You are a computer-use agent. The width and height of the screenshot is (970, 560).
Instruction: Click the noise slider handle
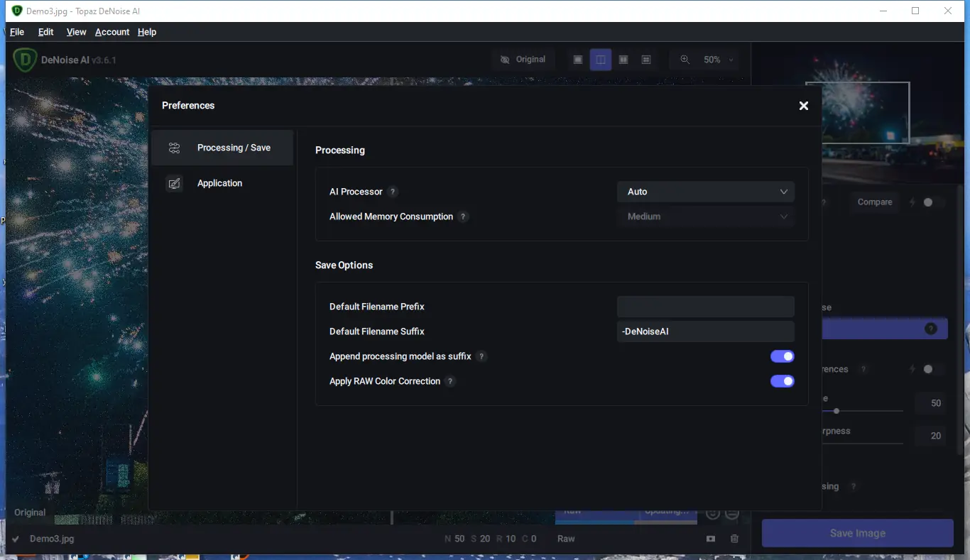(x=837, y=411)
